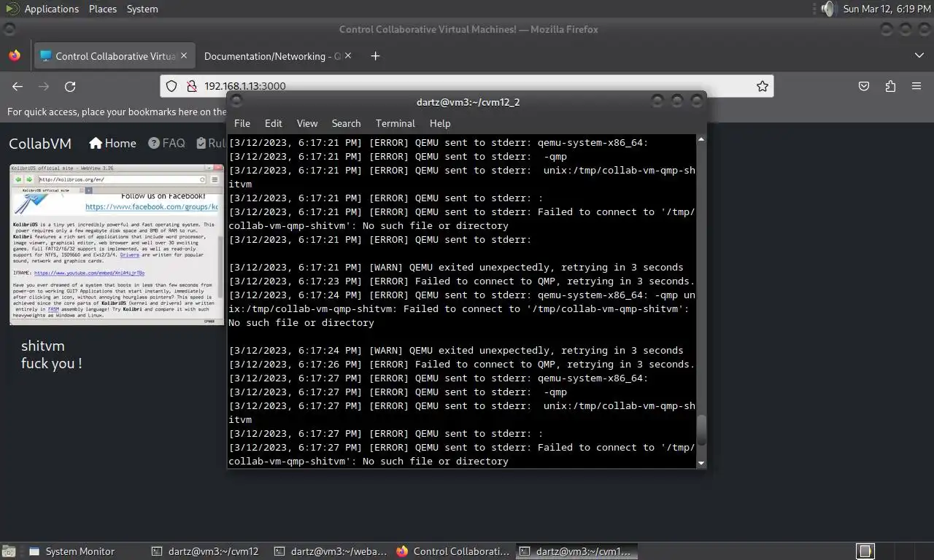Go back to previous page
The height and width of the screenshot is (560, 934).
pyautogui.click(x=18, y=86)
